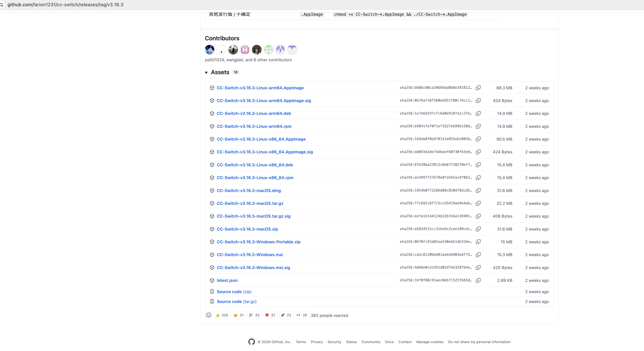The image size is (644, 351).
Task: Open the Status footer link
Action: (351, 342)
